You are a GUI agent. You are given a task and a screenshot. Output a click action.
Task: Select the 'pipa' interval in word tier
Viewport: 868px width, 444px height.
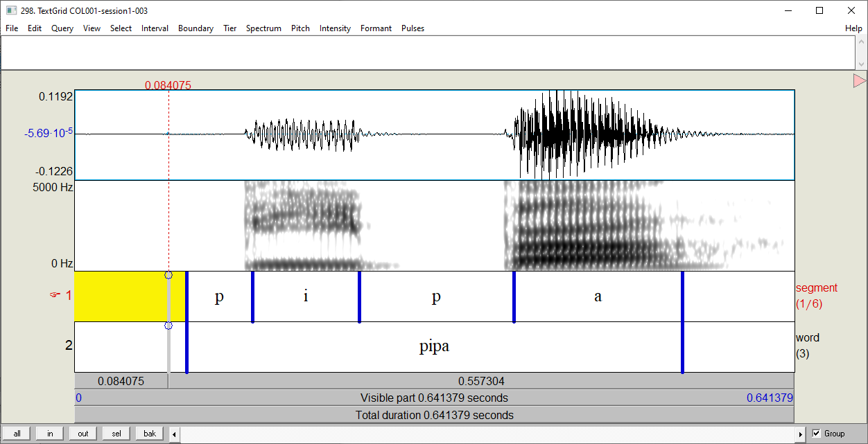coord(435,347)
